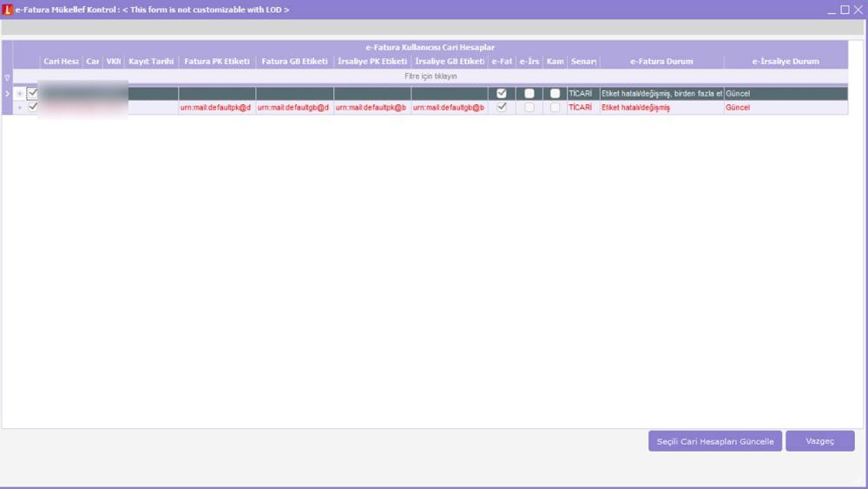The height and width of the screenshot is (489, 868).
Task: Click the e-Fat column header
Action: tap(502, 62)
